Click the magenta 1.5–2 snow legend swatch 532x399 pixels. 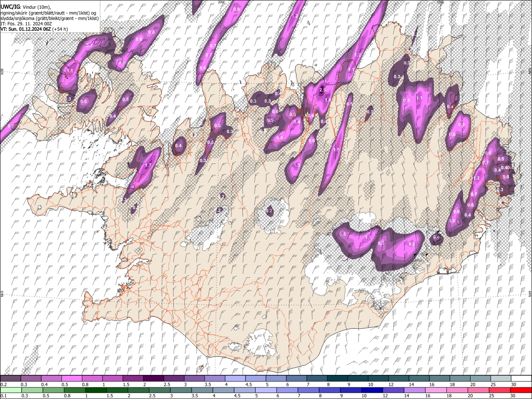tap(133, 379)
